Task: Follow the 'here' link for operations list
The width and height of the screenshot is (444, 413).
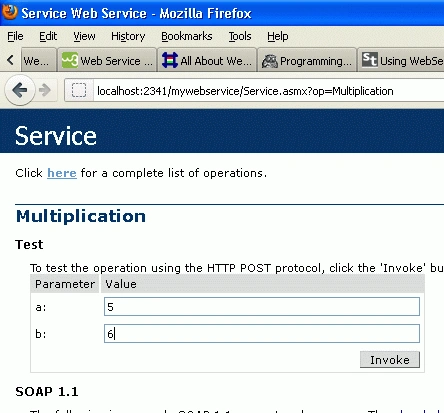Action: pyautogui.click(x=62, y=173)
